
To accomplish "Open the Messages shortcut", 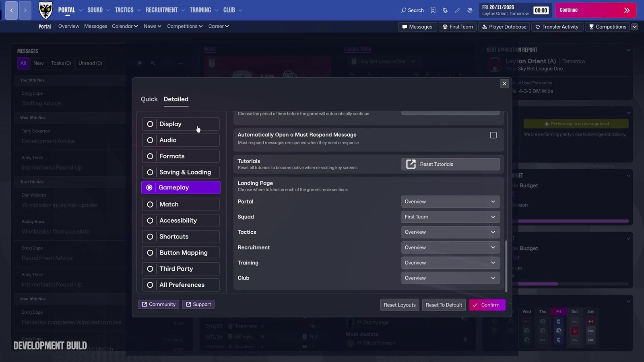I will pyautogui.click(x=417, y=27).
